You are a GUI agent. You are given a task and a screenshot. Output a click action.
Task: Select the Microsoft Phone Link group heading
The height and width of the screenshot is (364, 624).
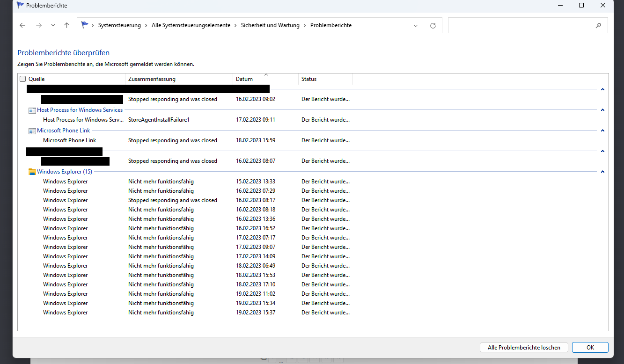click(64, 131)
